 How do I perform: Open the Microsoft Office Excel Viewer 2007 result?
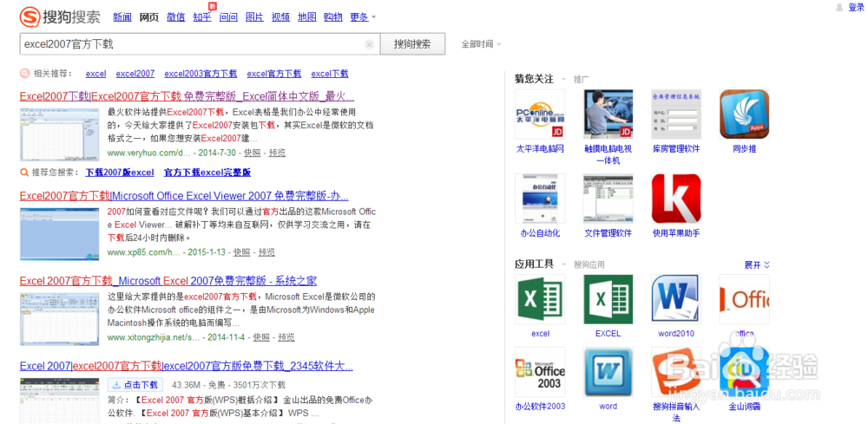(184, 196)
